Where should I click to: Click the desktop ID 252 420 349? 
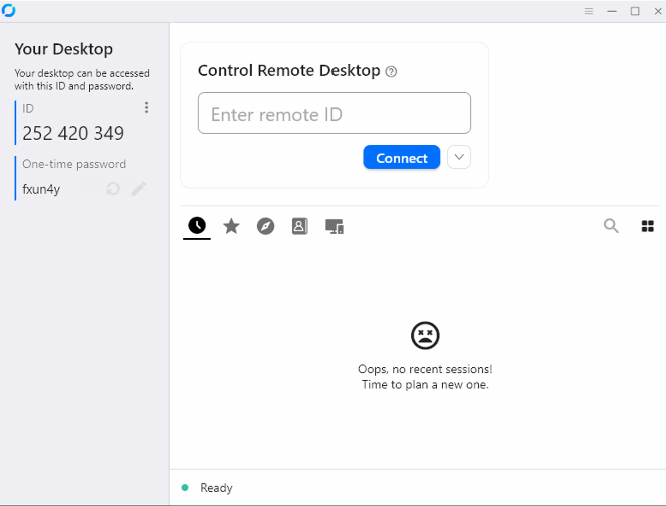click(73, 133)
